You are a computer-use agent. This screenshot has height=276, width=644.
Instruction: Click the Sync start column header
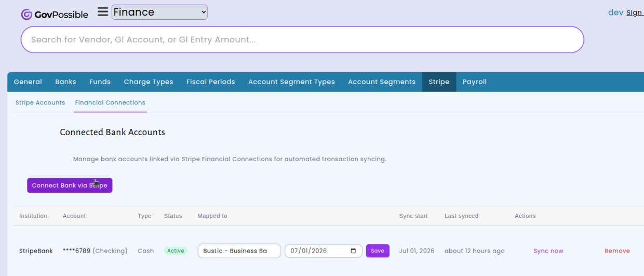pos(413,216)
